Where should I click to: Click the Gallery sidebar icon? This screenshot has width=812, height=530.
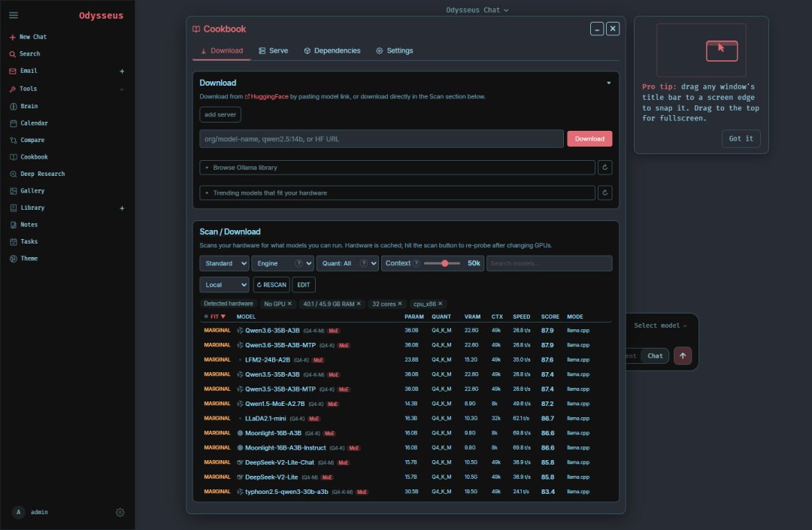pyautogui.click(x=14, y=191)
